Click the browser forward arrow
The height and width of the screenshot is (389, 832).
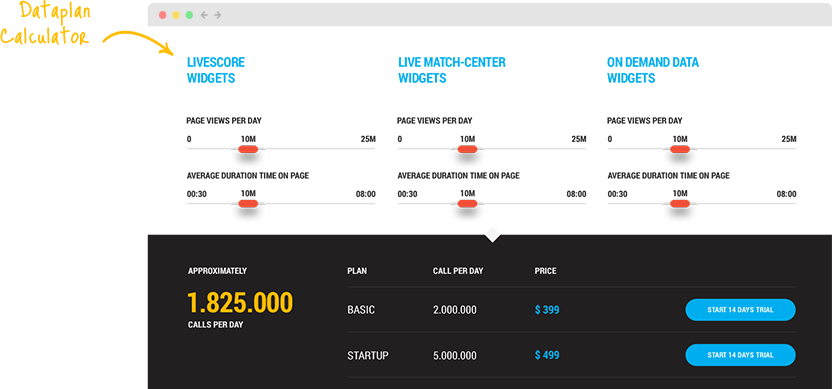218,15
